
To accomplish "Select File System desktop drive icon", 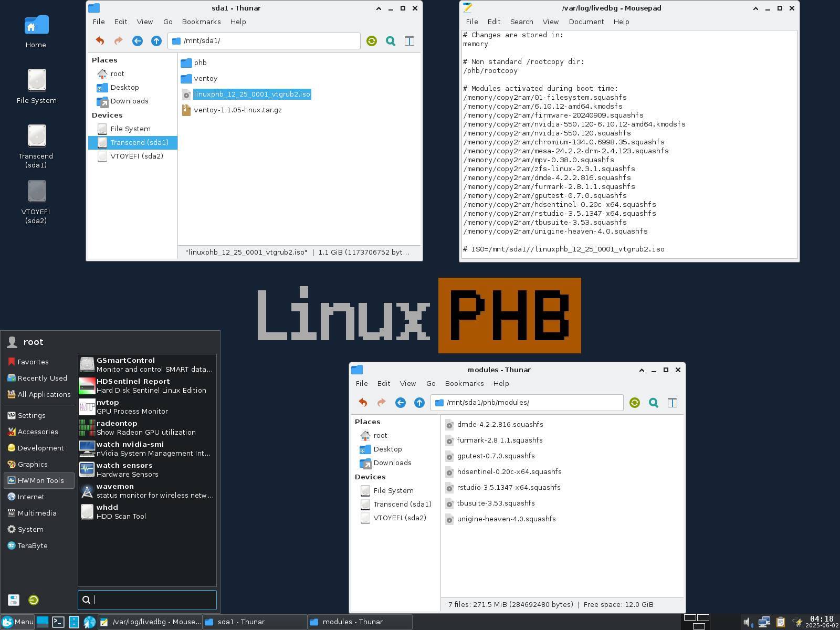I will [36, 87].
